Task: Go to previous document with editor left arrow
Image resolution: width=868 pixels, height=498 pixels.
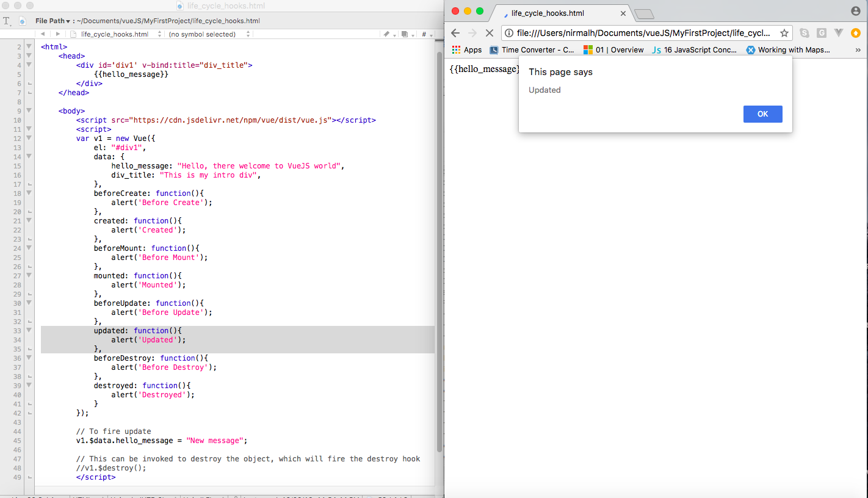Action: point(43,34)
